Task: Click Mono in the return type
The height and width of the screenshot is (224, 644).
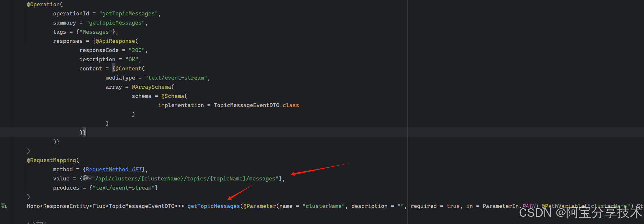Action: tap(33, 206)
